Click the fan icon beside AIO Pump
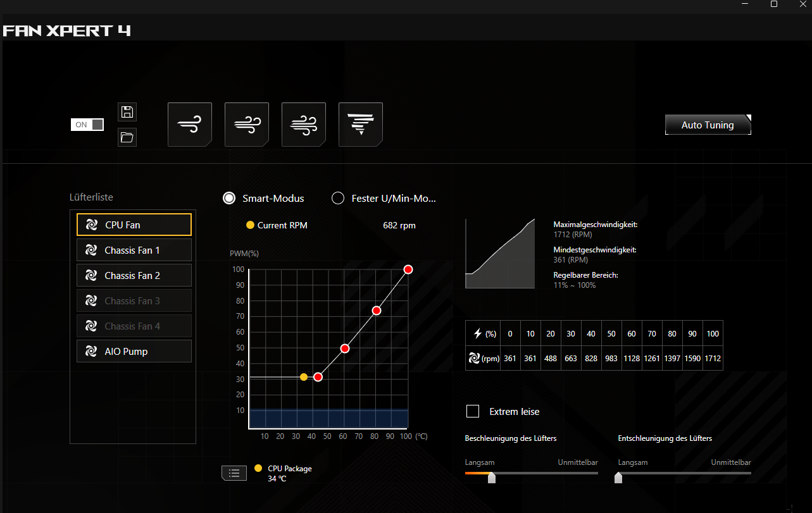 pyautogui.click(x=90, y=350)
